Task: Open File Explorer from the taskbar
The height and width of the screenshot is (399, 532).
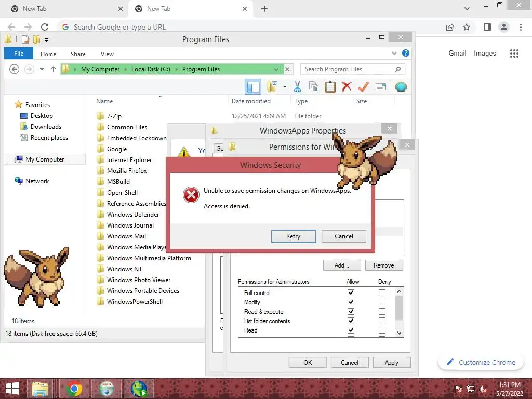Action: click(x=39, y=389)
